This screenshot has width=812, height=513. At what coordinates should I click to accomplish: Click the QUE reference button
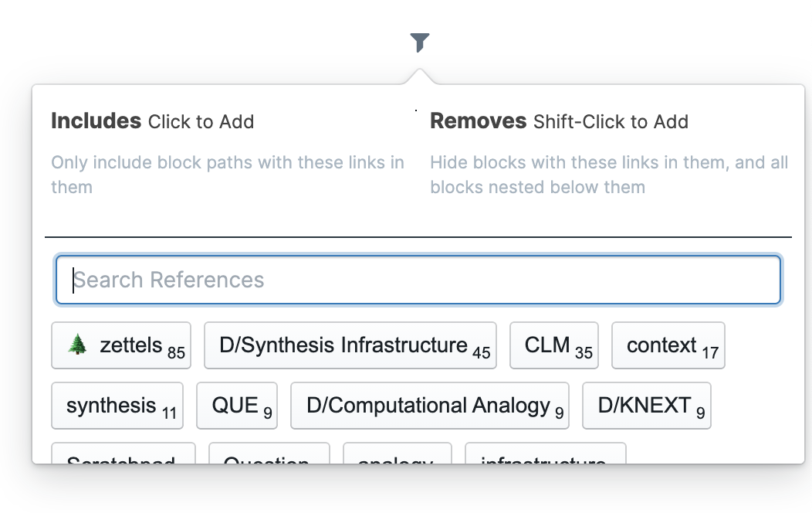tap(237, 406)
